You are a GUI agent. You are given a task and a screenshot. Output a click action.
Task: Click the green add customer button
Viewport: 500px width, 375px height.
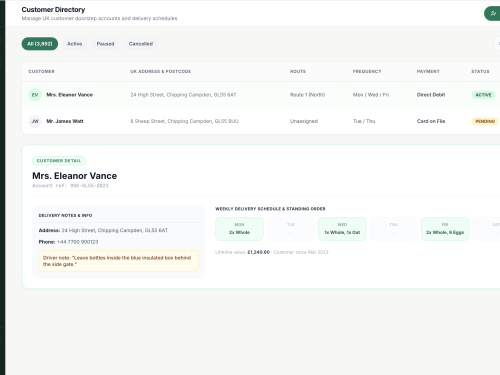coord(492,14)
